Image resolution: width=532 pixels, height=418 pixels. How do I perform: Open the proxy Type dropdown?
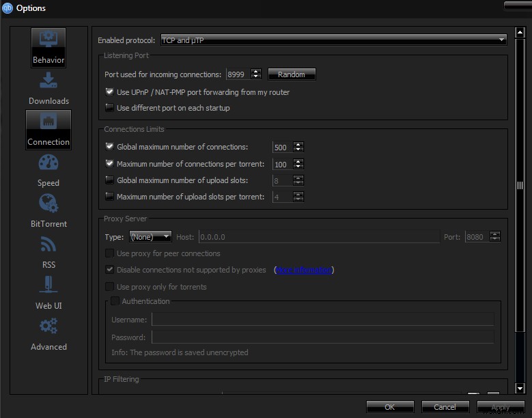[x=150, y=236]
